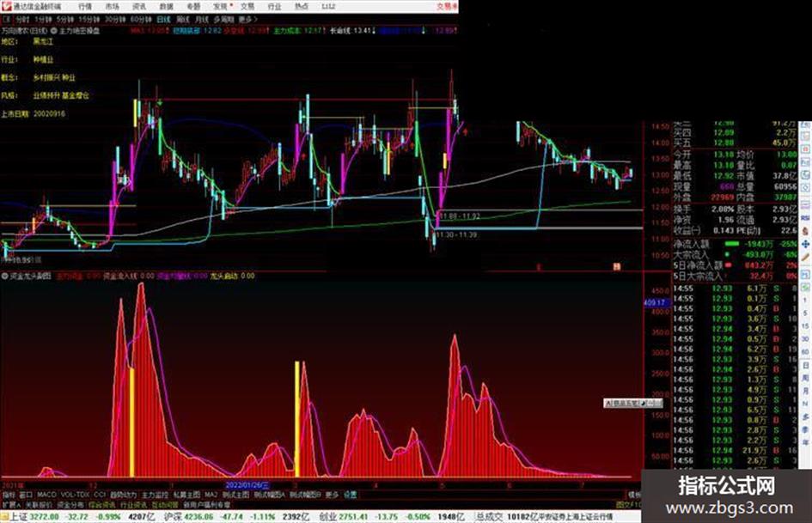Click the 季 period shortcut in right sidebar
This screenshot has height=523, width=812.
[806, 429]
